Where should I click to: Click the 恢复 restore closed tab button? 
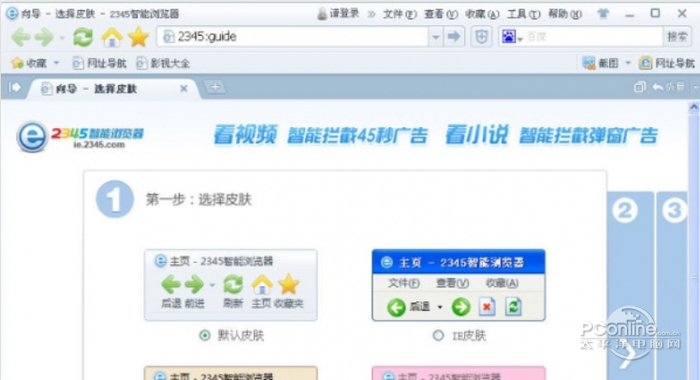click(668, 87)
